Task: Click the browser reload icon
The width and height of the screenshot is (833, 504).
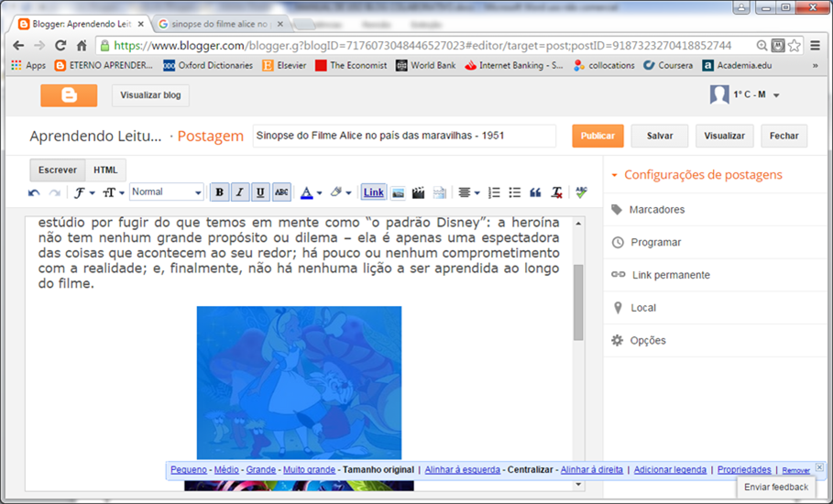Action: (x=60, y=46)
